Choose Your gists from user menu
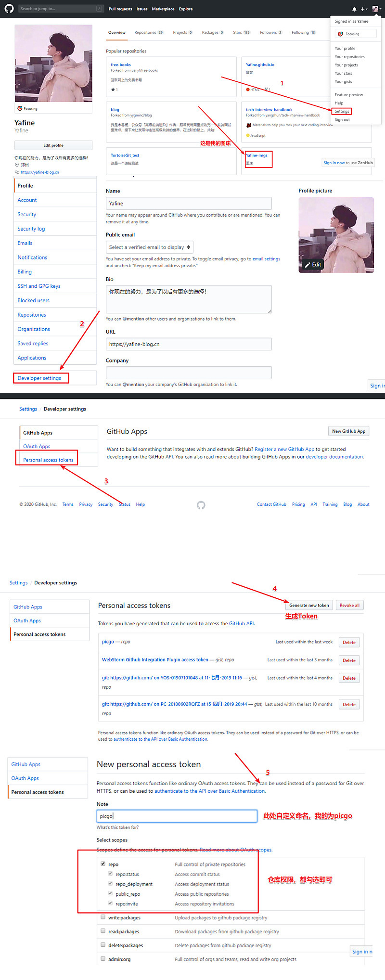 click(344, 82)
